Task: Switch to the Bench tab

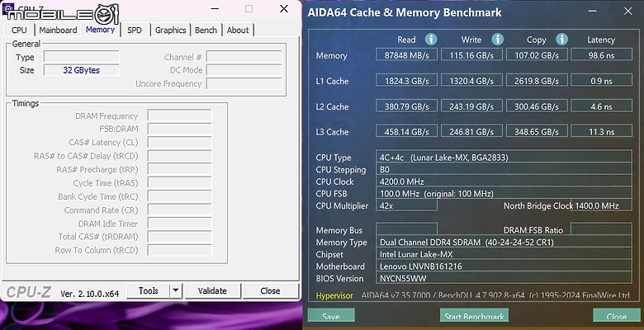Action: point(206,30)
